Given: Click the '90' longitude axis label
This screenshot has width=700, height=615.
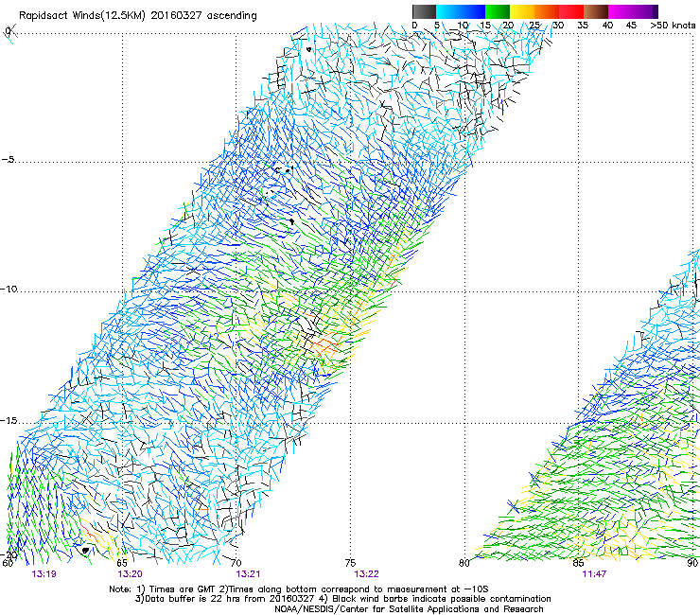Looking at the screenshot, I should (x=692, y=563).
